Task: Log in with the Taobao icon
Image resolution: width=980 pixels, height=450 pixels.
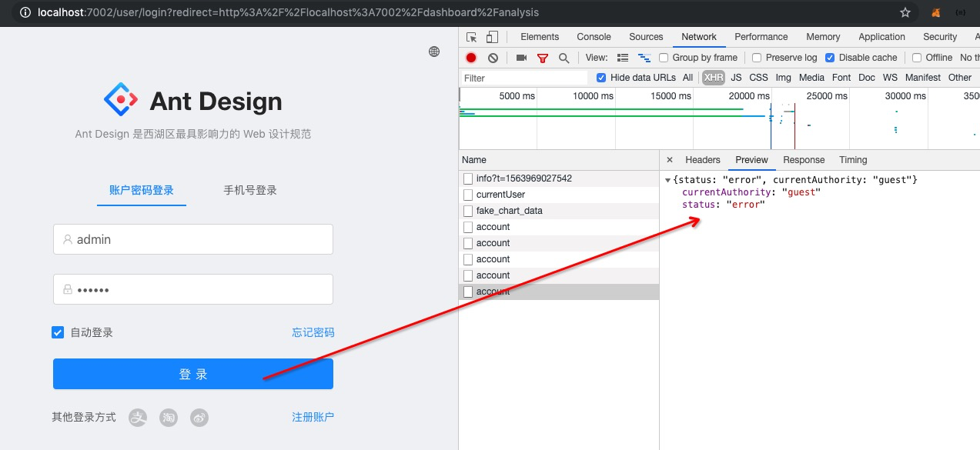Action: (169, 418)
